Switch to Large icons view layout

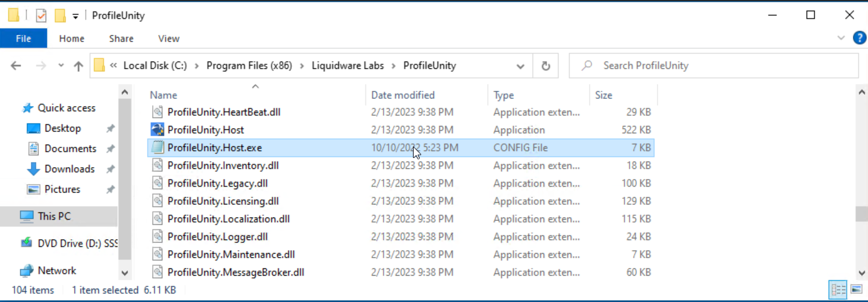(856, 289)
